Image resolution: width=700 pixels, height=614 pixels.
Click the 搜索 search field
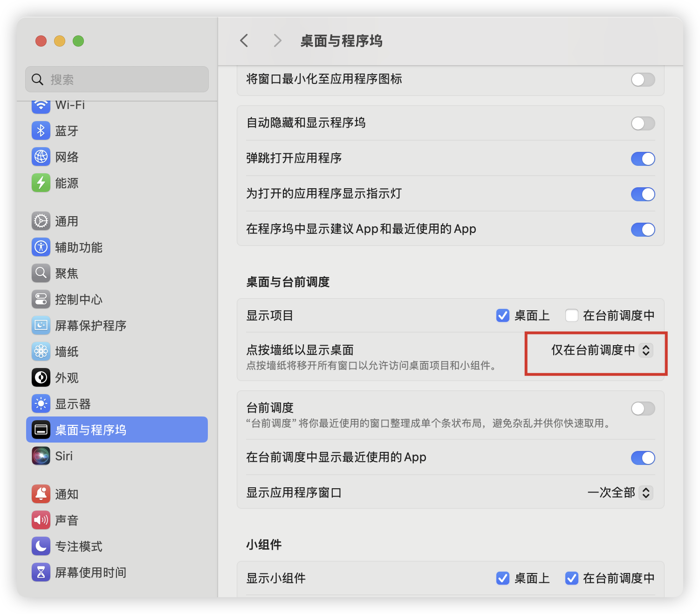[117, 80]
